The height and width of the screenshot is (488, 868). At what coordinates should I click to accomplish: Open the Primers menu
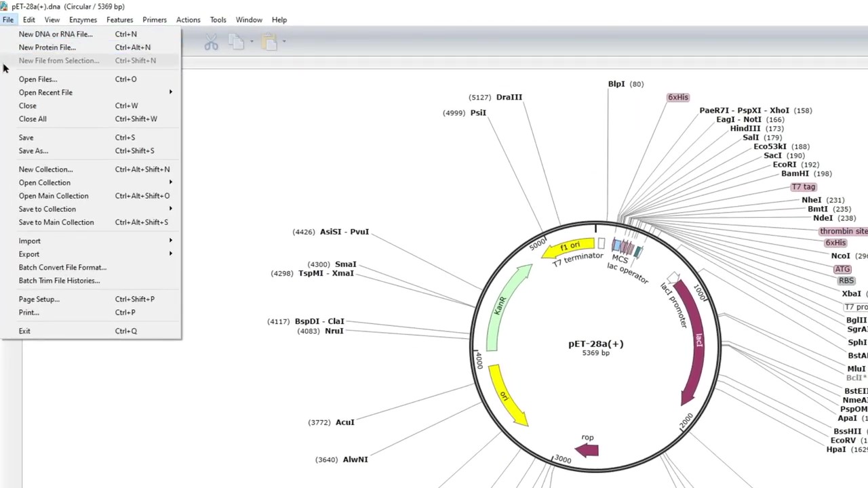click(x=154, y=19)
